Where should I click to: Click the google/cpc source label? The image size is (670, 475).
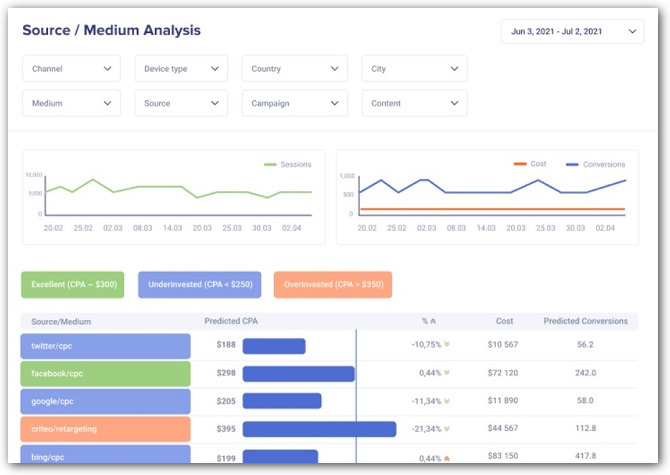coord(105,401)
